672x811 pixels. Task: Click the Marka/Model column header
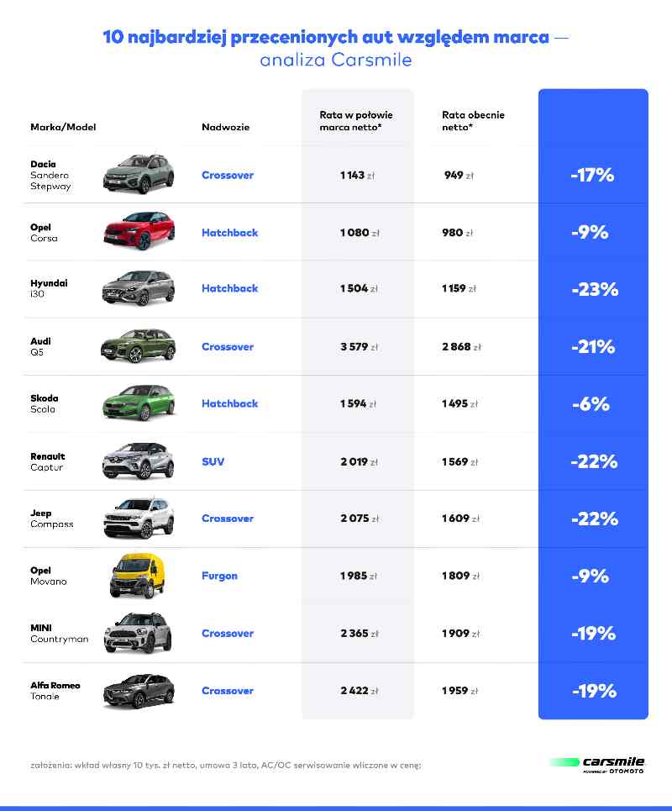[63, 127]
